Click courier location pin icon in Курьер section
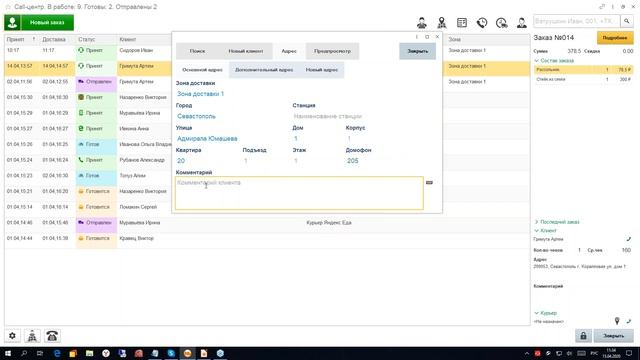Screen dimensions: 640x360 click(617, 321)
